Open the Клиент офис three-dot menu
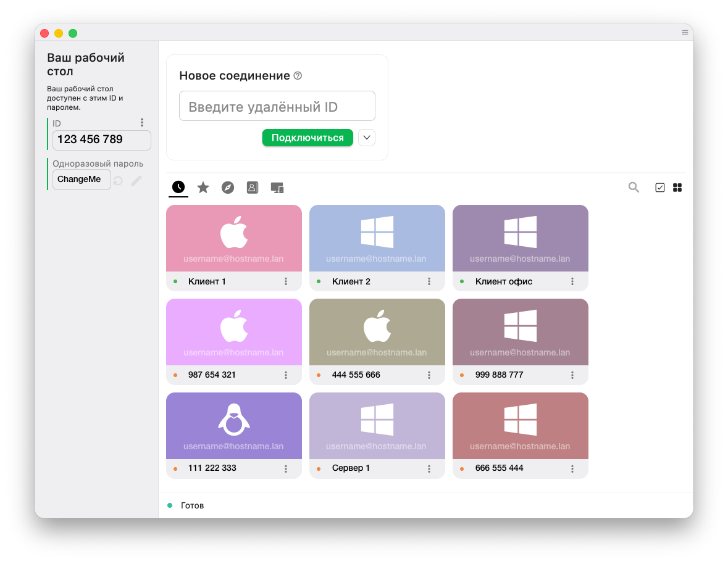 tap(572, 281)
